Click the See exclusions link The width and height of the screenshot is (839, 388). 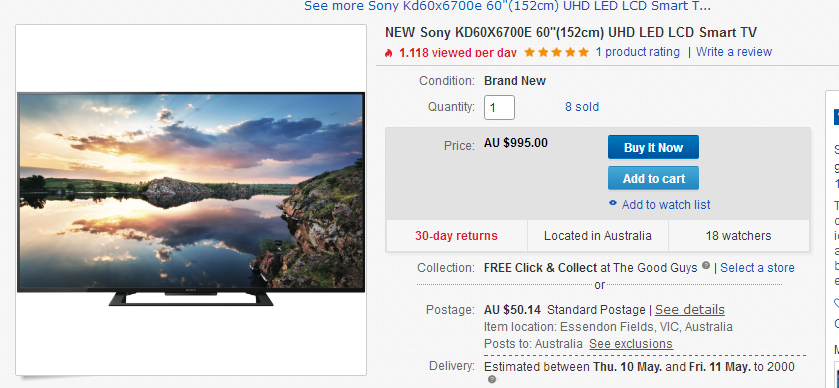[631, 344]
